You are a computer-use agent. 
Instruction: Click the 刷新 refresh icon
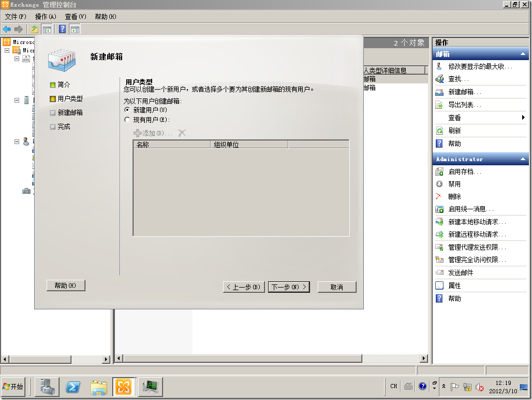pyautogui.click(x=439, y=131)
